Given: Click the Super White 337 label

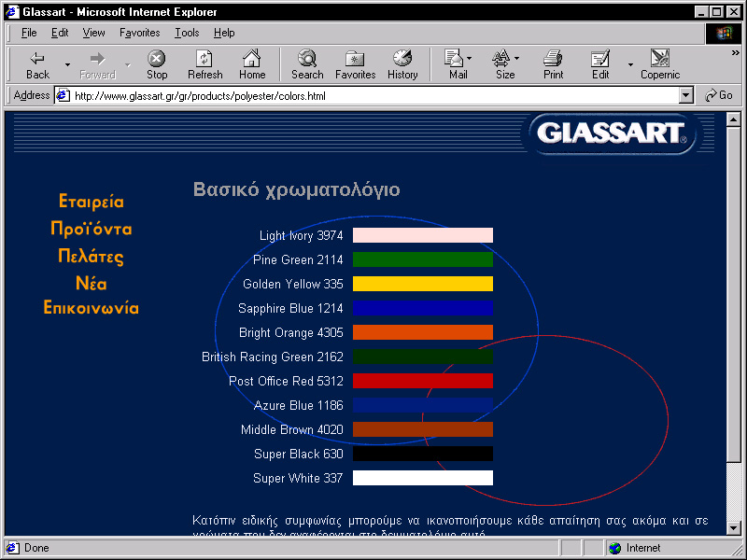Looking at the screenshot, I should pyautogui.click(x=298, y=478).
